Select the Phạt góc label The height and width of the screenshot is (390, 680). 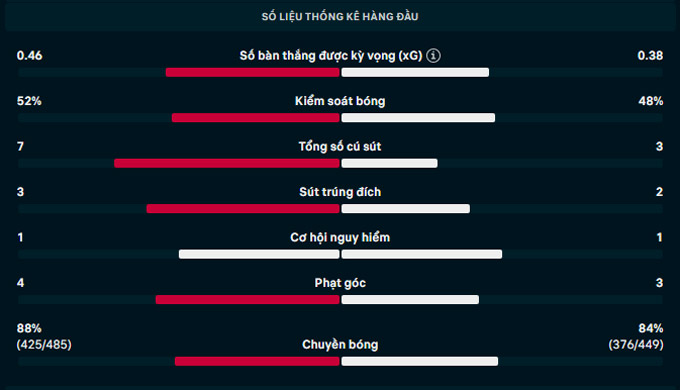click(x=340, y=283)
